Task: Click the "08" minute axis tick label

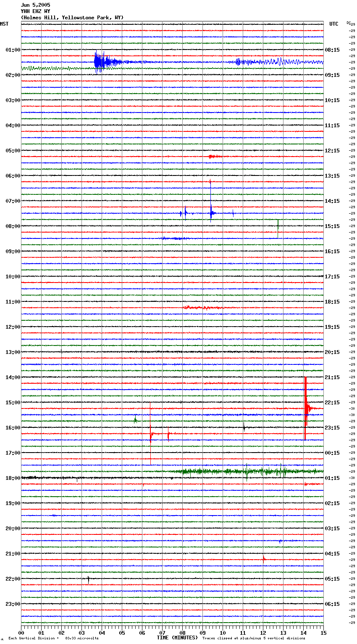Action: coord(182,633)
